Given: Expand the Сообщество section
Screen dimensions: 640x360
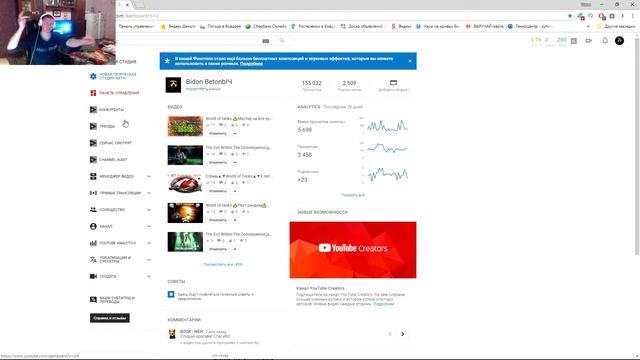Looking at the screenshot, I should coord(149,209).
